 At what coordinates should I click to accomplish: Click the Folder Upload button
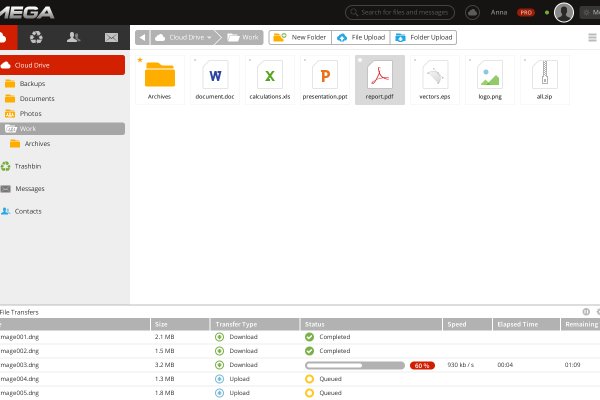pyautogui.click(x=423, y=37)
